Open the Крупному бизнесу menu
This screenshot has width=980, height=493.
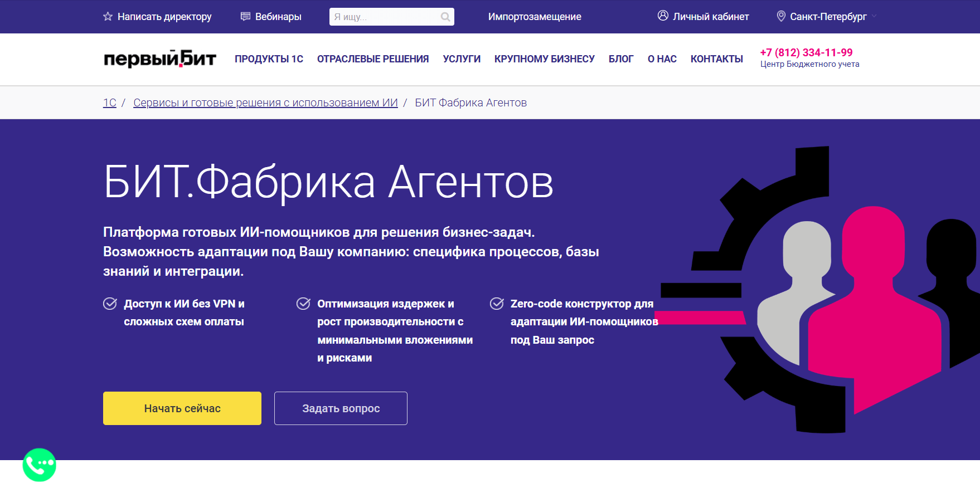click(x=545, y=59)
